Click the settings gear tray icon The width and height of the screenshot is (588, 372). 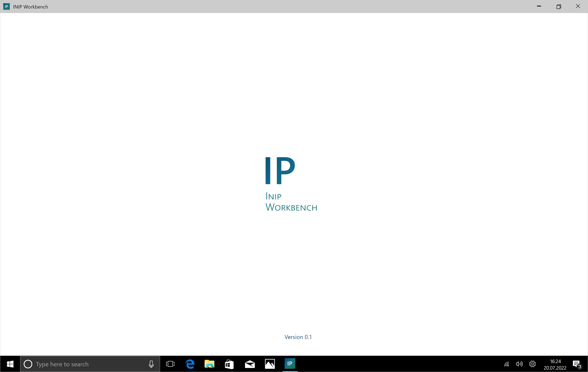click(x=532, y=364)
